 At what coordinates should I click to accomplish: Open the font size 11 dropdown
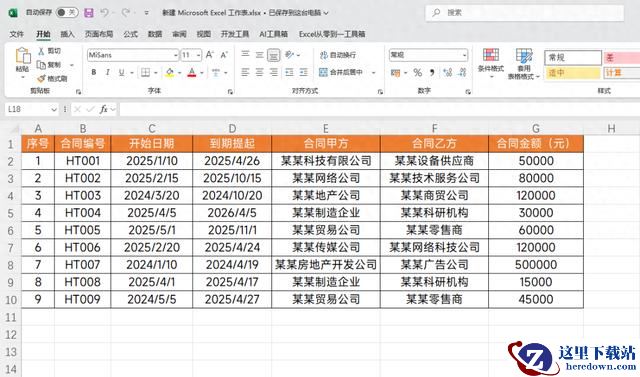pyautogui.click(x=198, y=55)
